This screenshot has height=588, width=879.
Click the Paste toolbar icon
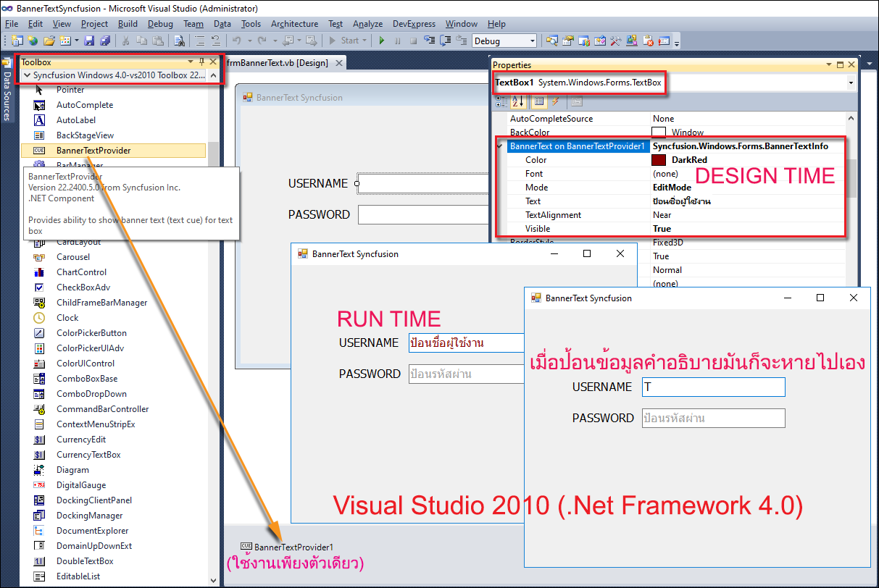[x=157, y=41]
